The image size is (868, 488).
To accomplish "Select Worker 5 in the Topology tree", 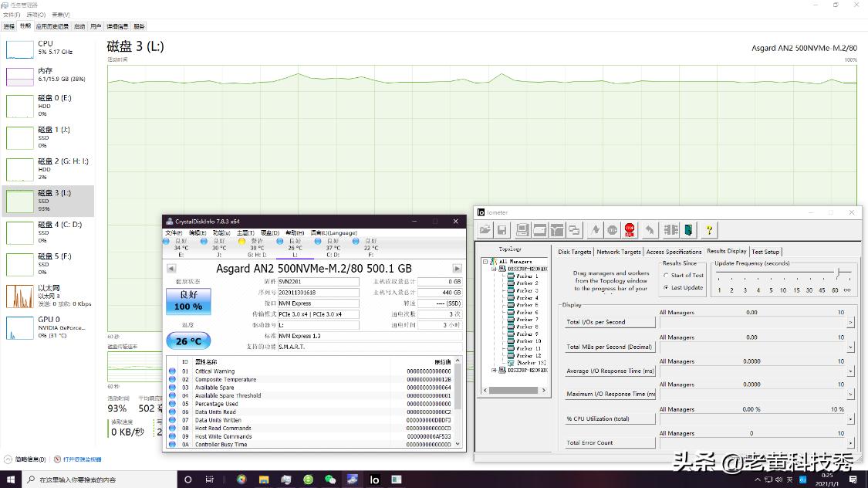I will coord(528,305).
